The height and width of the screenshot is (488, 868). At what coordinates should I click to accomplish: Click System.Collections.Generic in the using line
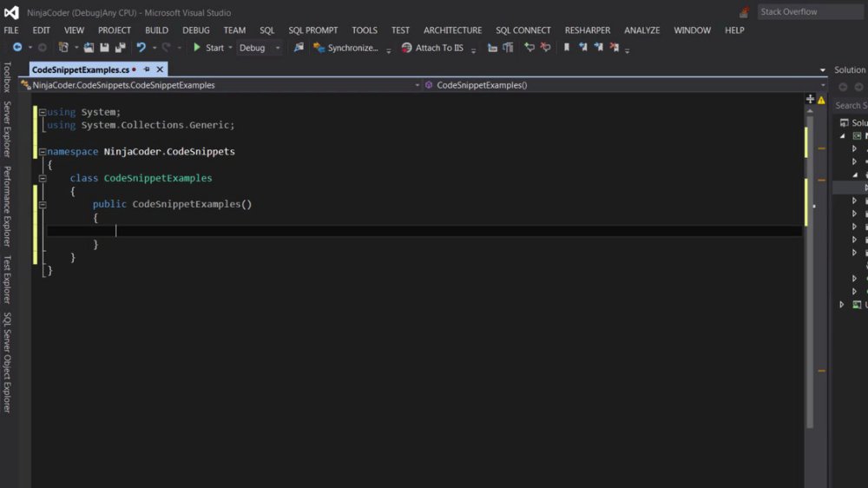[x=155, y=125]
